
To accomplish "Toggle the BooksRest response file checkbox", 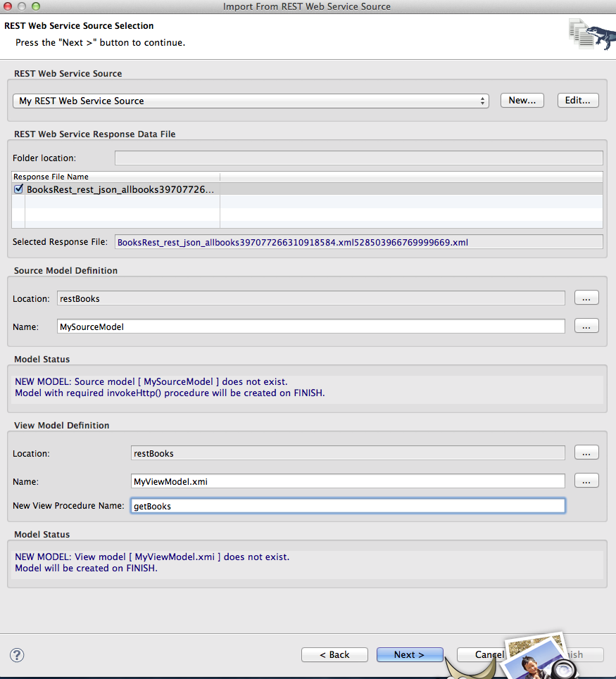I will click(18, 189).
